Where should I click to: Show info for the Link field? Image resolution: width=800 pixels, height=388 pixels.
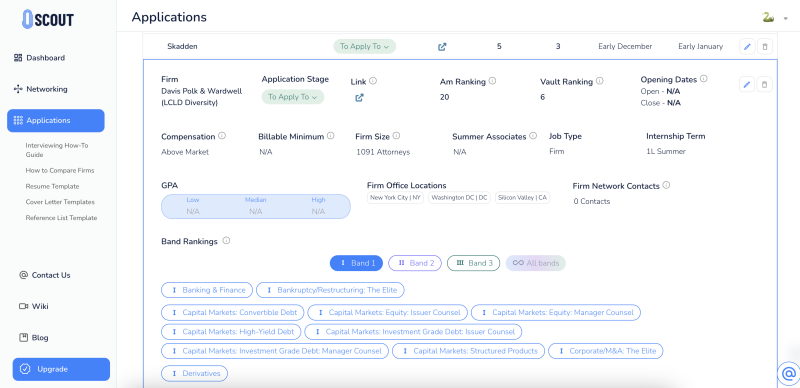[373, 81]
